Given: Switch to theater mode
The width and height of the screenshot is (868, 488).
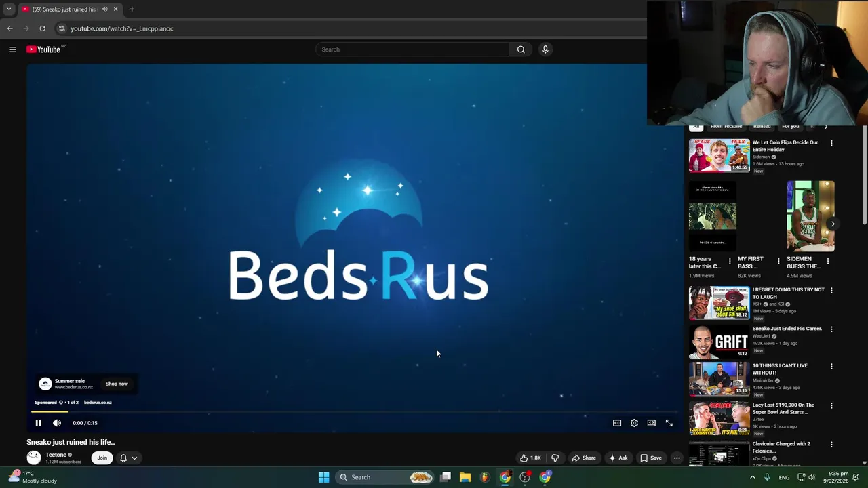Looking at the screenshot, I should [x=652, y=423].
